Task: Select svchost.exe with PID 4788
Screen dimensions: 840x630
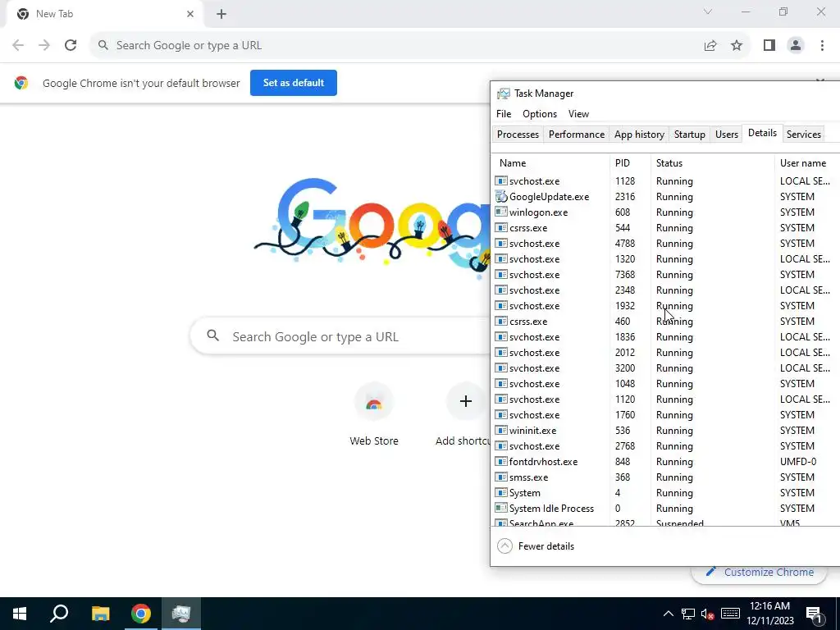Action: point(666,243)
